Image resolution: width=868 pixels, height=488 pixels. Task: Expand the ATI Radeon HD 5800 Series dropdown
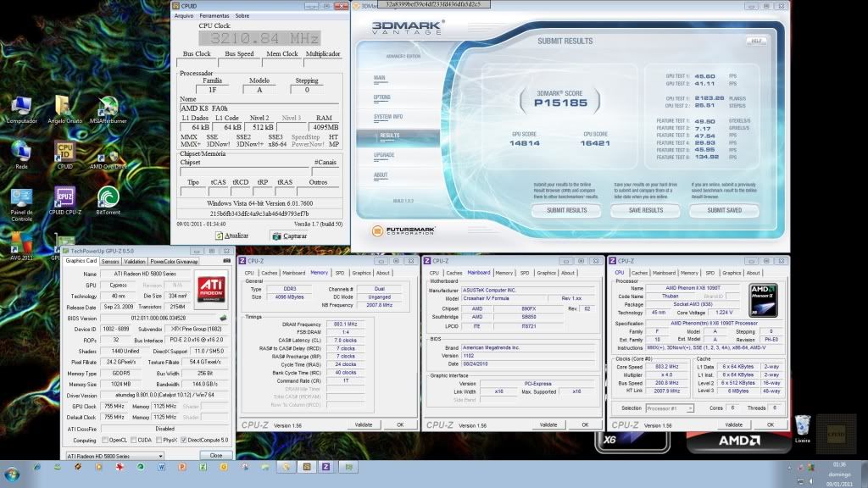[160, 456]
